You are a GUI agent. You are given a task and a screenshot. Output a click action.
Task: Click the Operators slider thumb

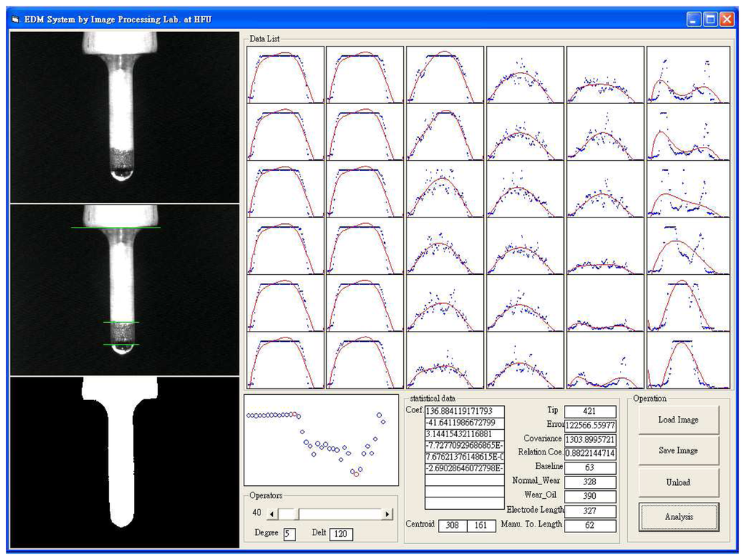coord(288,514)
